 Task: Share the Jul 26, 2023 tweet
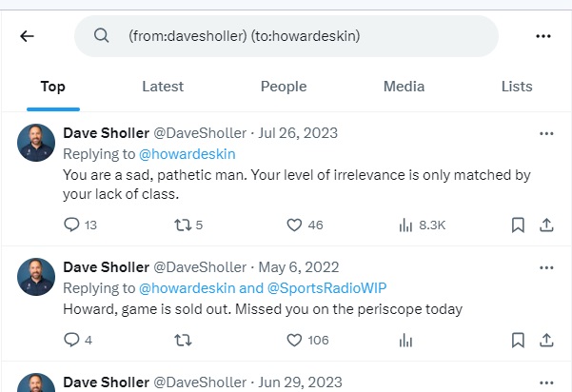(546, 225)
